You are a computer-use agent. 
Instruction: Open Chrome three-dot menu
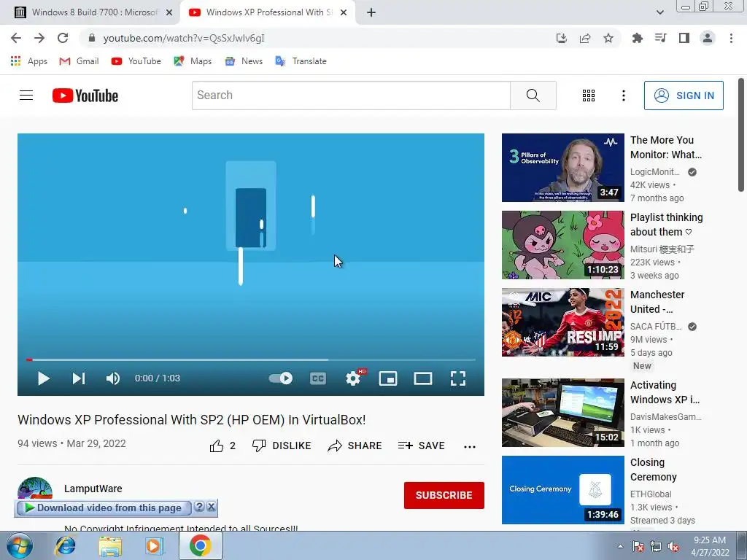click(731, 38)
